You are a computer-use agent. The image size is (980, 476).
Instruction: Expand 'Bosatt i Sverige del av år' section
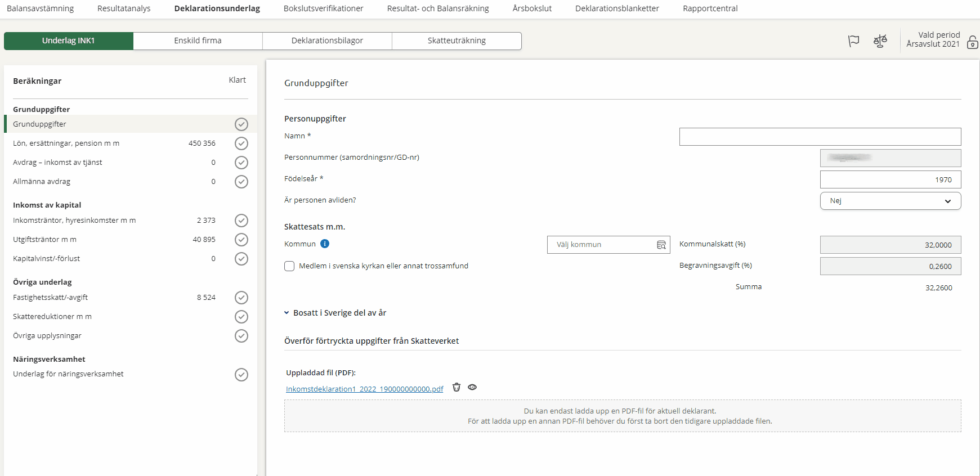coord(335,313)
